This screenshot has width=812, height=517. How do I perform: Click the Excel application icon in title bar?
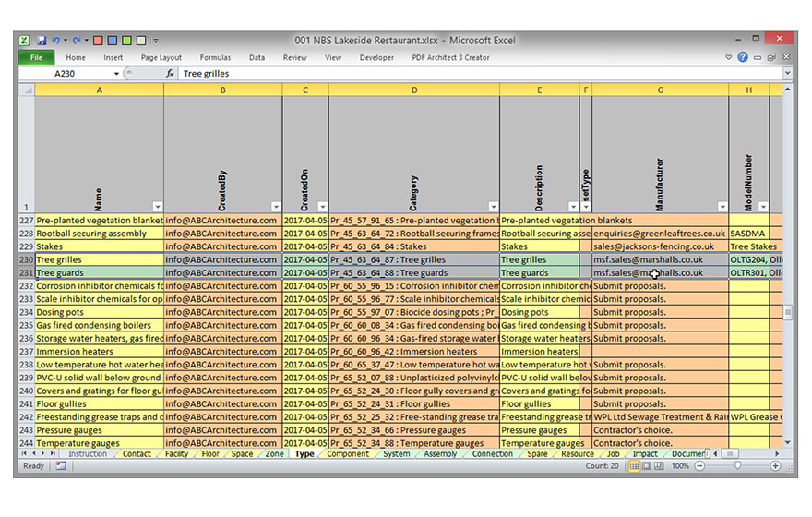[24, 41]
